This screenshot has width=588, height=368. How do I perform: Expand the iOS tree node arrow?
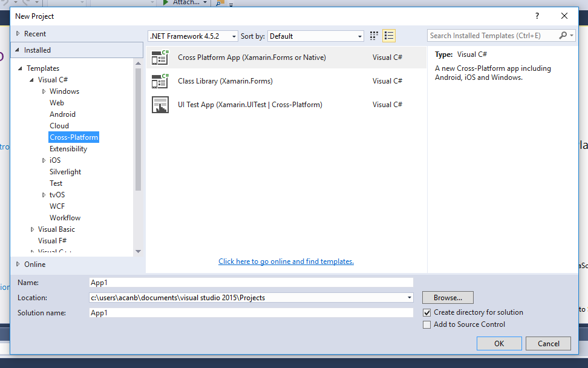pyautogui.click(x=44, y=160)
